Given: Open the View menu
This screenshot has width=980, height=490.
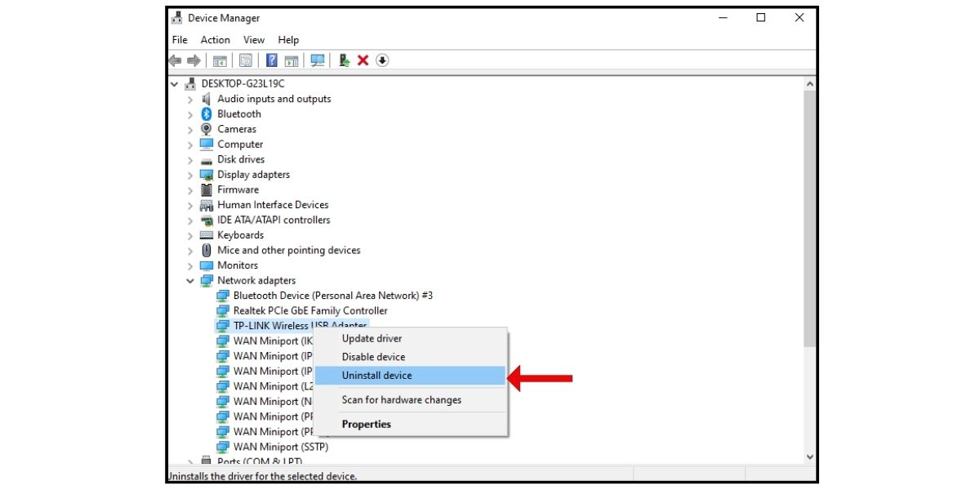Looking at the screenshot, I should [x=253, y=39].
